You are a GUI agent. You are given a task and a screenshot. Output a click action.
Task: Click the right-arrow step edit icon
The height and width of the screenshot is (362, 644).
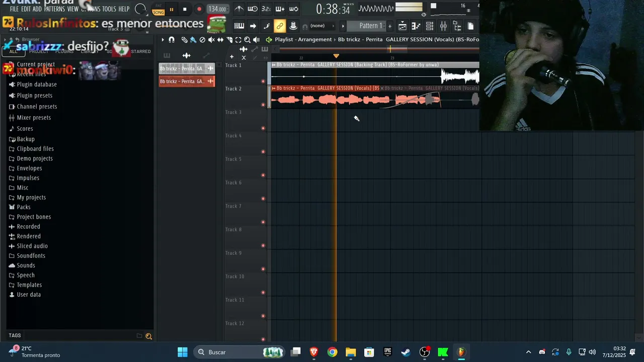tap(253, 26)
